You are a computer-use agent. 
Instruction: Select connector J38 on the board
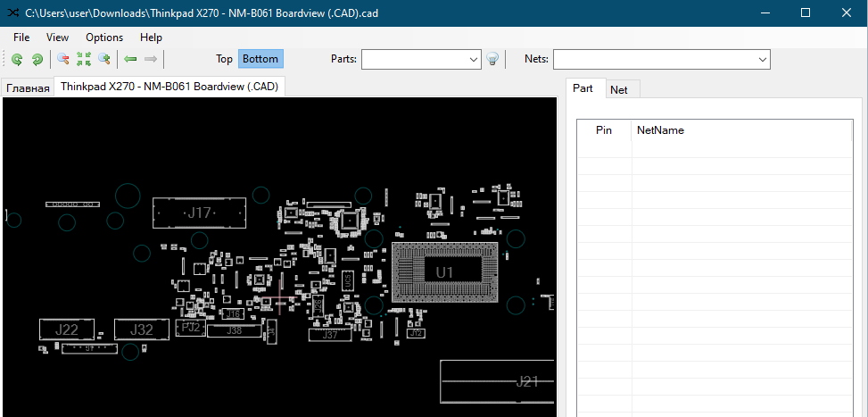[x=234, y=330]
